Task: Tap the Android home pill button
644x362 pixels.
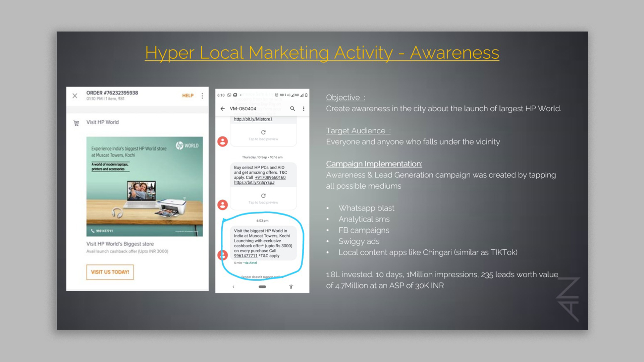Action: tap(262, 287)
